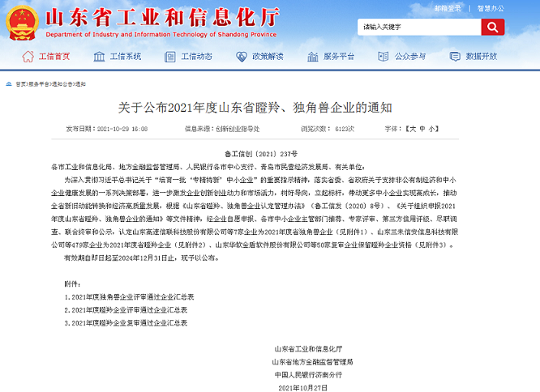
Task: Open attachment 2 瞪羚企业评审通过企业汇总表
Action: (x=126, y=310)
